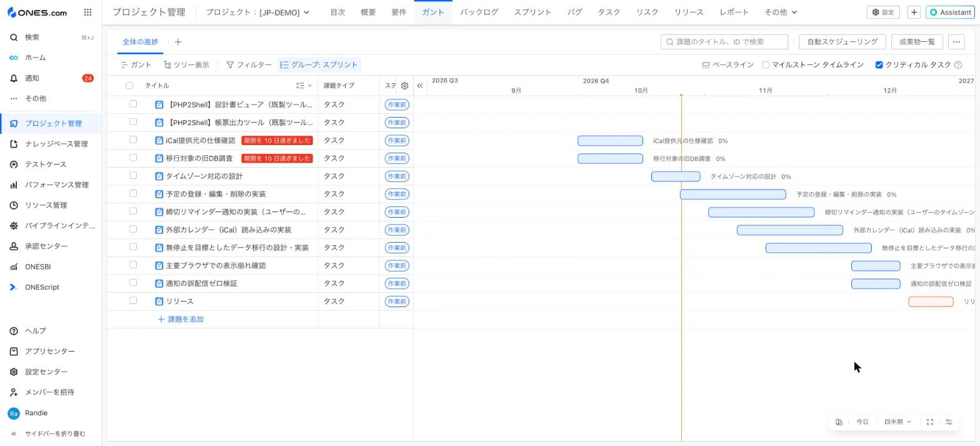The image size is (980, 446).
Task: Open ONEScript sidebar icon
Action: [x=14, y=287]
